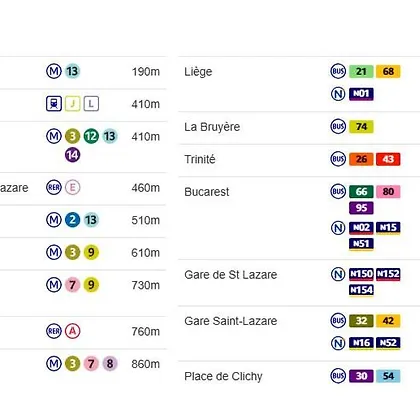Viewport: 420px width, 420px height.
Task: Select the Noctilien N01 badge at Liège
Action: [361, 94]
